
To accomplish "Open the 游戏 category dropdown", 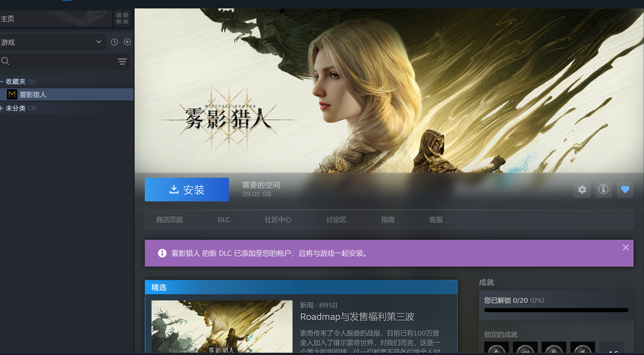I will [x=52, y=42].
